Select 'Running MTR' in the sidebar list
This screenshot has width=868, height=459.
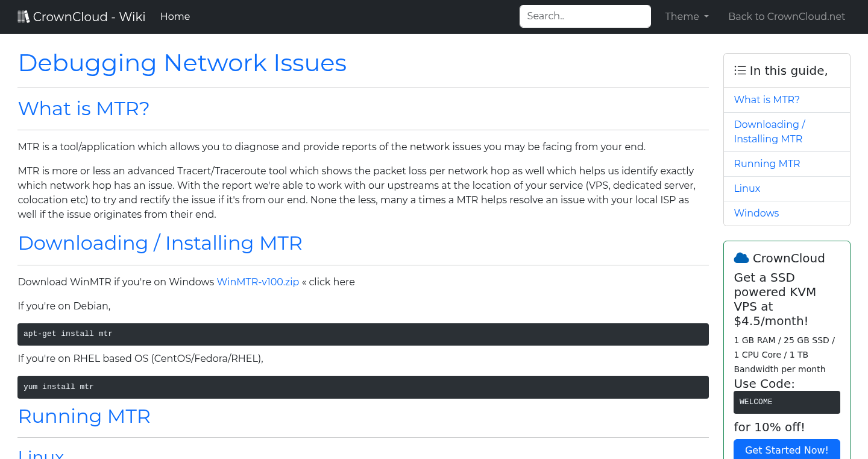767,163
